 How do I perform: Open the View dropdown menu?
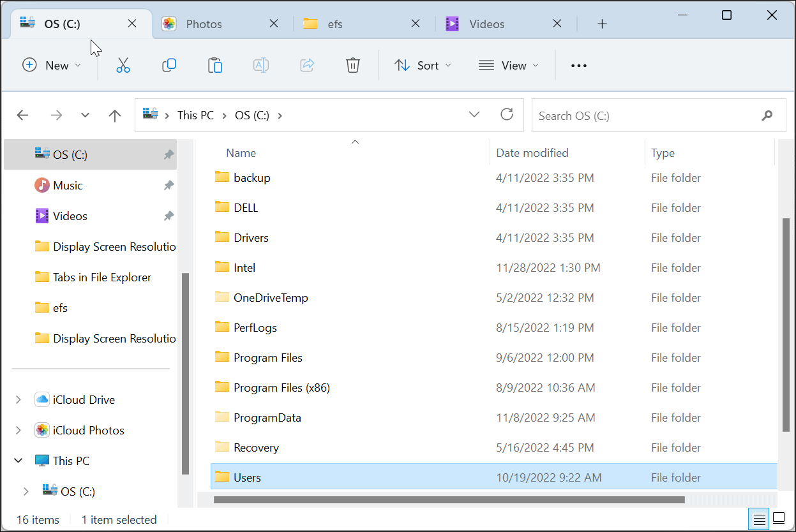click(509, 65)
